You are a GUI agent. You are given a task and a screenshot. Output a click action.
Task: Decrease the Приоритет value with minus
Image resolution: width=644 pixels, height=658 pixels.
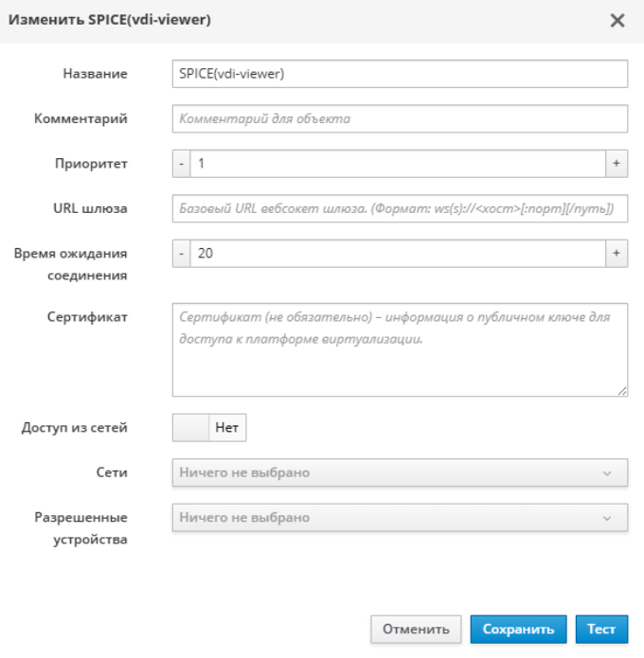[x=181, y=164]
